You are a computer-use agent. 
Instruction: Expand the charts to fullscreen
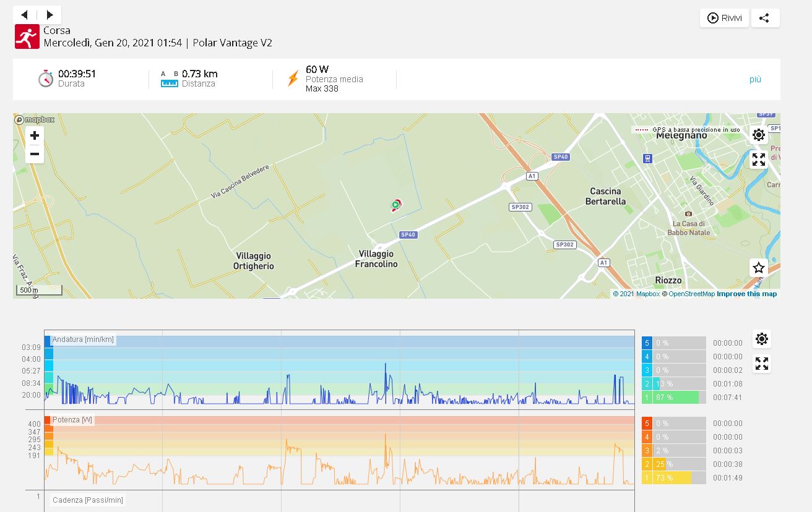tap(762, 364)
